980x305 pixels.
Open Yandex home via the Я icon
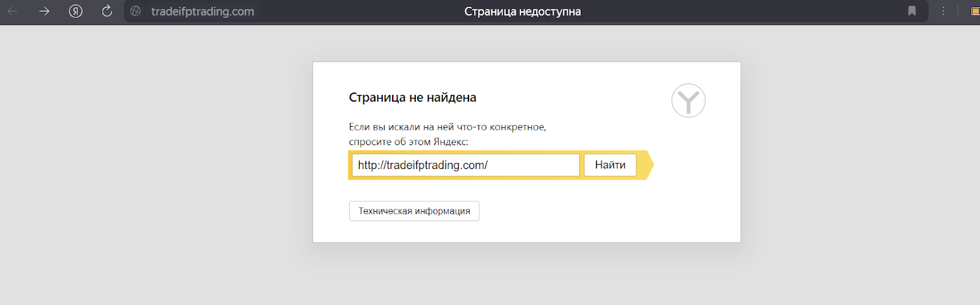coord(76,11)
